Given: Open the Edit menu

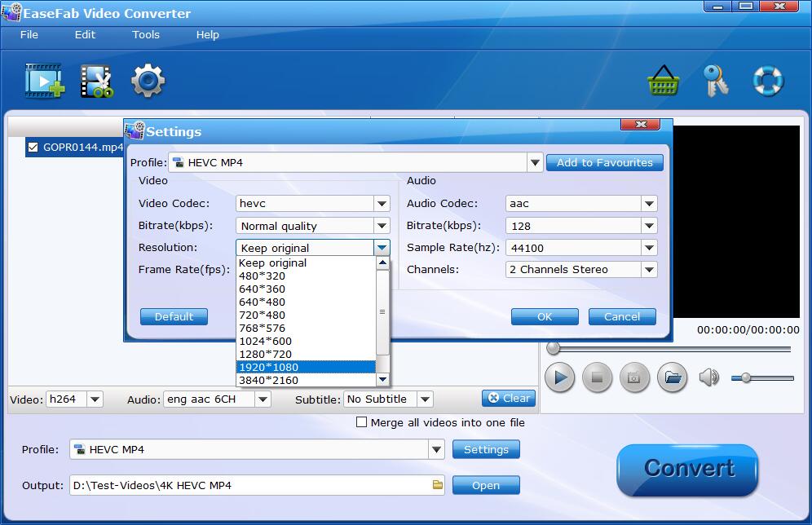Looking at the screenshot, I should click(85, 35).
